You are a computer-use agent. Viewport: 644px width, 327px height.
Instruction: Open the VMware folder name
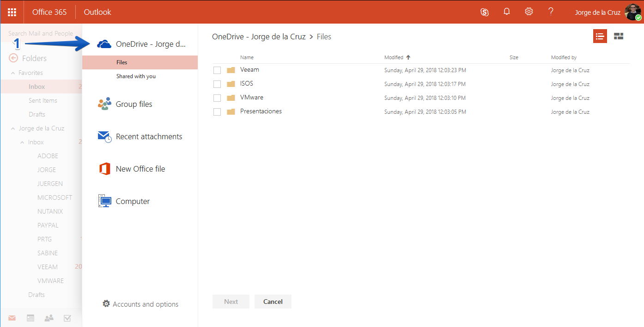coord(252,98)
